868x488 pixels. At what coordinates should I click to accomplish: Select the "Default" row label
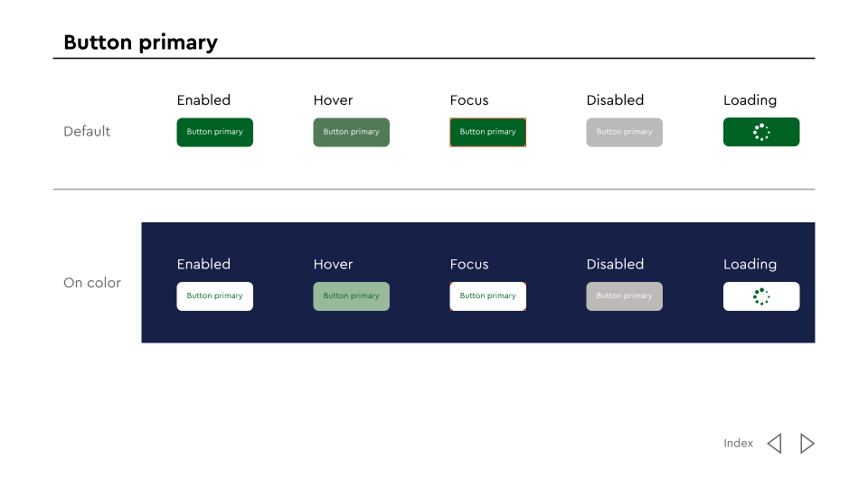(87, 131)
